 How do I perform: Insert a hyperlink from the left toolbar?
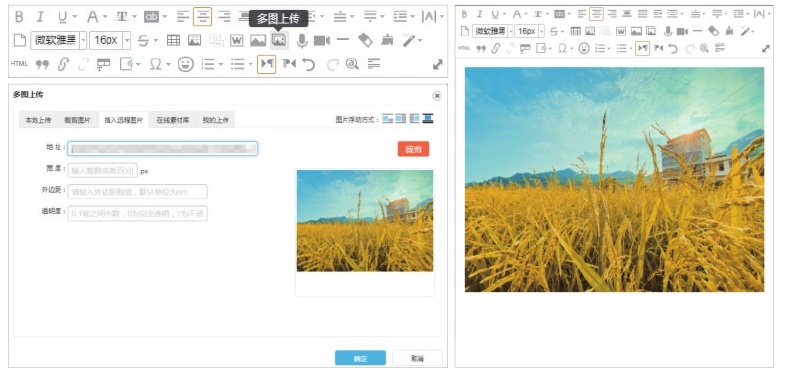63,64
